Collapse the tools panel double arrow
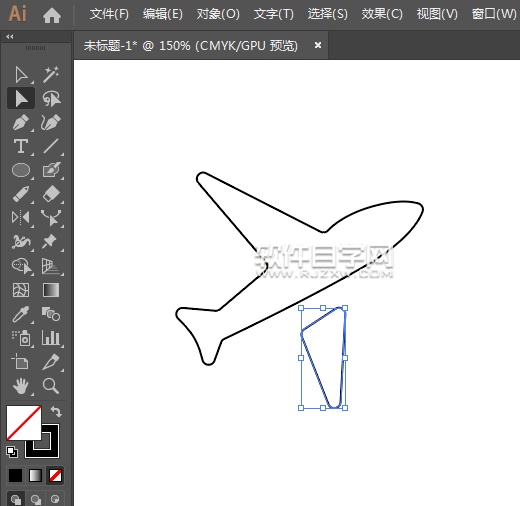 pos(10,37)
